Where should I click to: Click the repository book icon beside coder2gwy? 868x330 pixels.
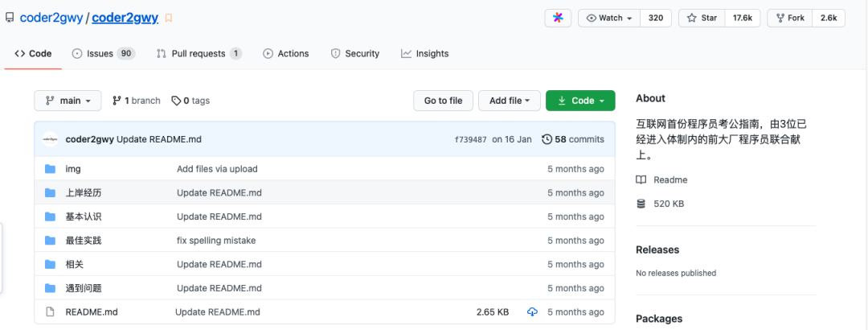pos(10,18)
